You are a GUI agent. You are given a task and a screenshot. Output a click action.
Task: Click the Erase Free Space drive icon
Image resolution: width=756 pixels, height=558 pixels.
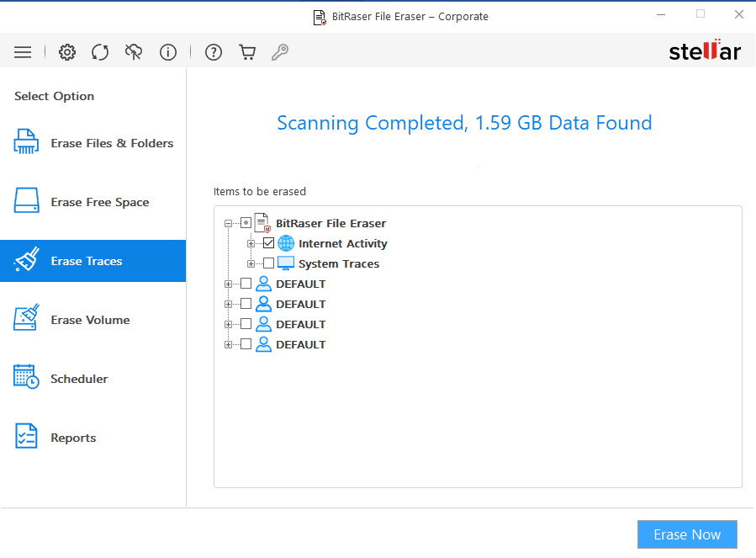tap(26, 200)
